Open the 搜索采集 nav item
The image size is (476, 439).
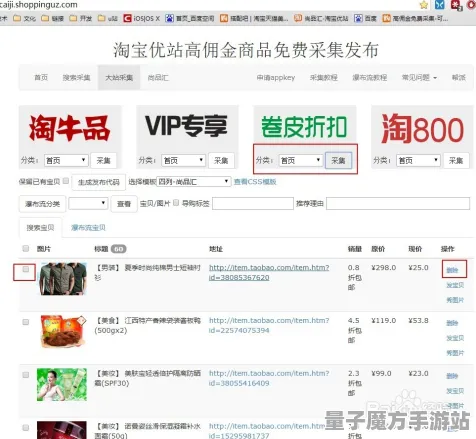[x=76, y=78]
